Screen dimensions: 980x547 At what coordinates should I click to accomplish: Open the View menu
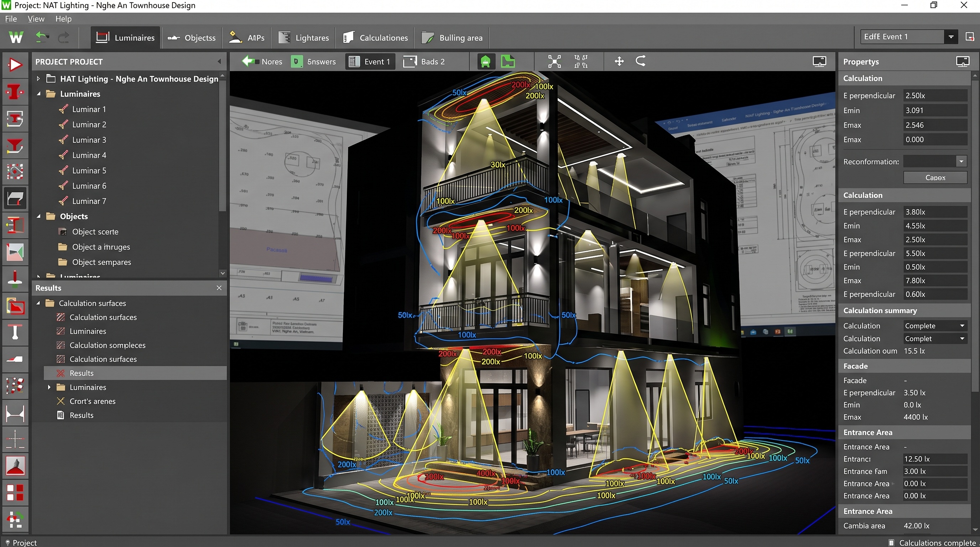coord(36,19)
